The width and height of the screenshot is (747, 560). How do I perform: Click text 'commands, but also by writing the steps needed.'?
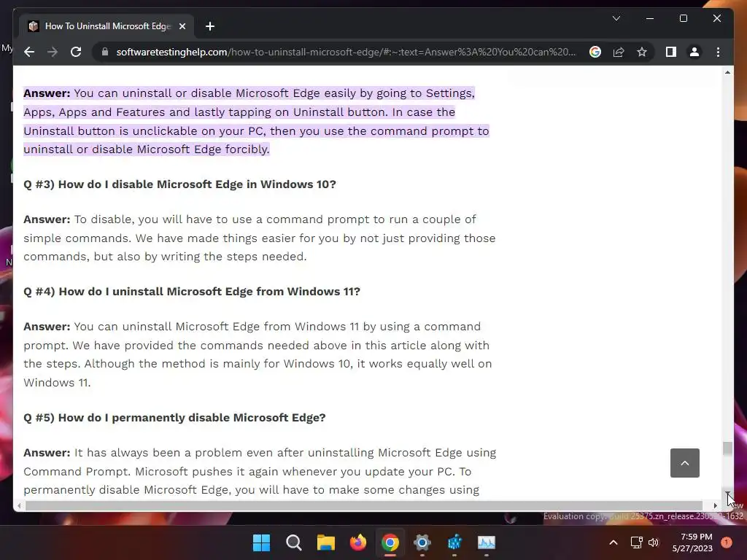165,257
